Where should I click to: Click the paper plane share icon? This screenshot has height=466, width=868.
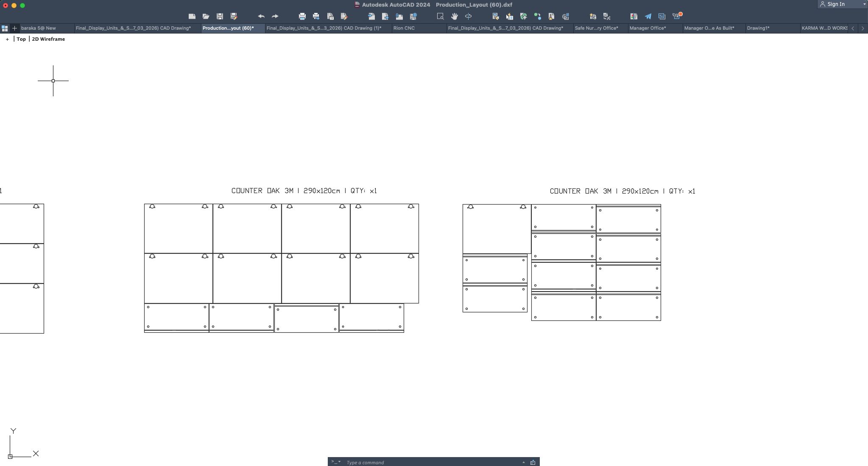pyautogui.click(x=648, y=17)
